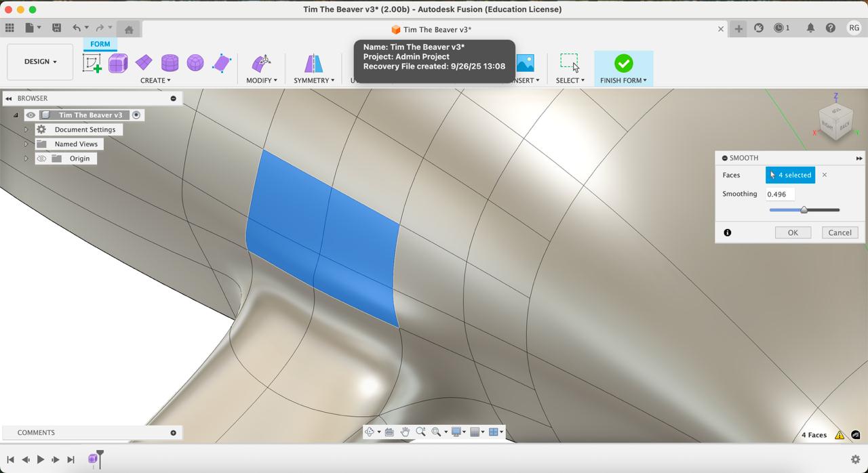Screen dimensions: 868x473
Task: Expand the Document Settings node
Action: pos(26,129)
